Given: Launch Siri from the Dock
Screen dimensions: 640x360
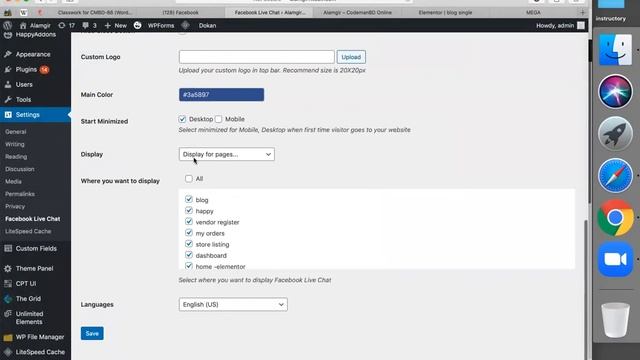Looking at the screenshot, I should tap(615, 91).
